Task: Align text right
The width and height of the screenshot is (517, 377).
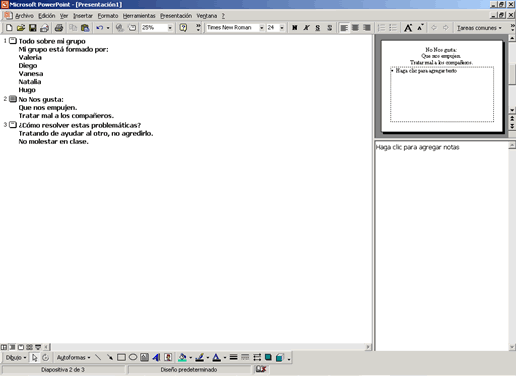Action: point(367,28)
